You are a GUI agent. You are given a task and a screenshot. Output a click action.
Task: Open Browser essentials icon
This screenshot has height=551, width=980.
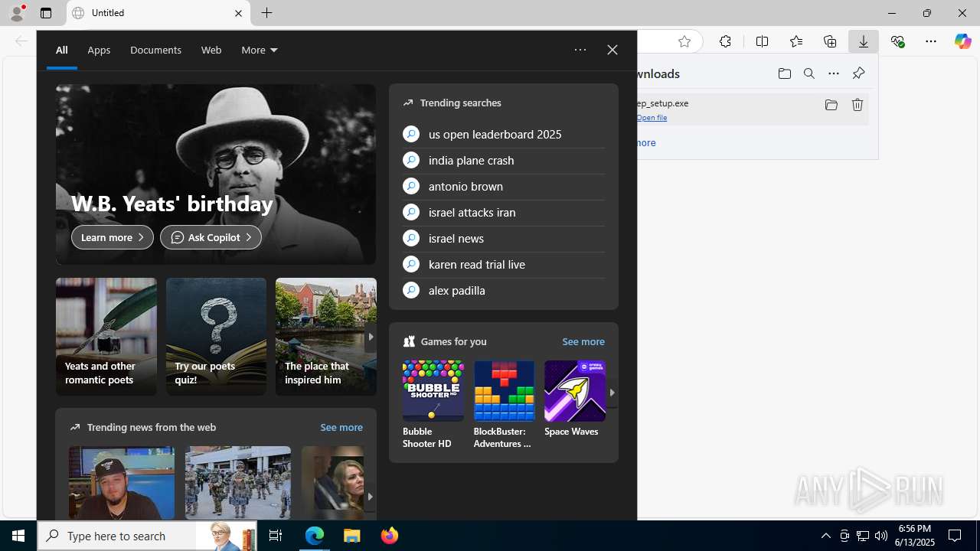[897, 41]
